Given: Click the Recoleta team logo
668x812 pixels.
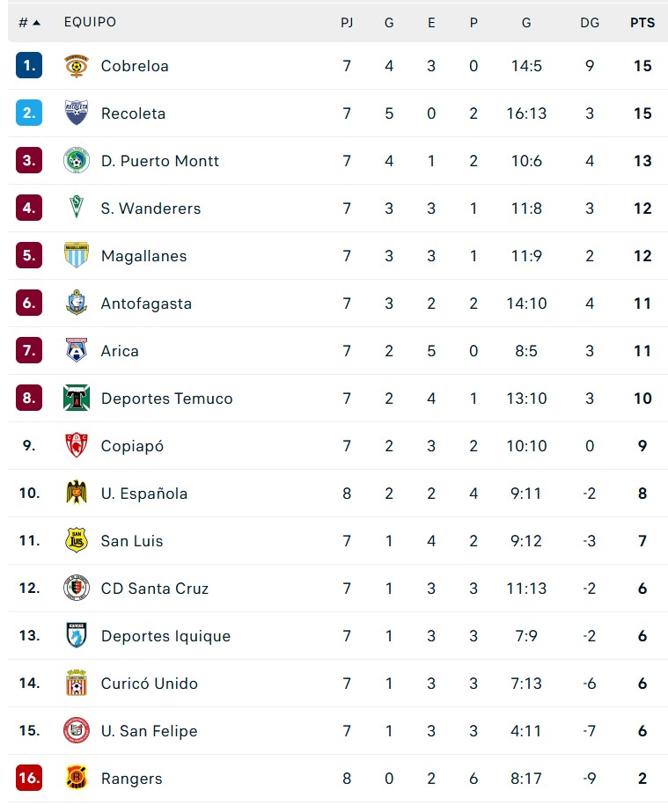Looking at the screenshot, I should point(77,113).
